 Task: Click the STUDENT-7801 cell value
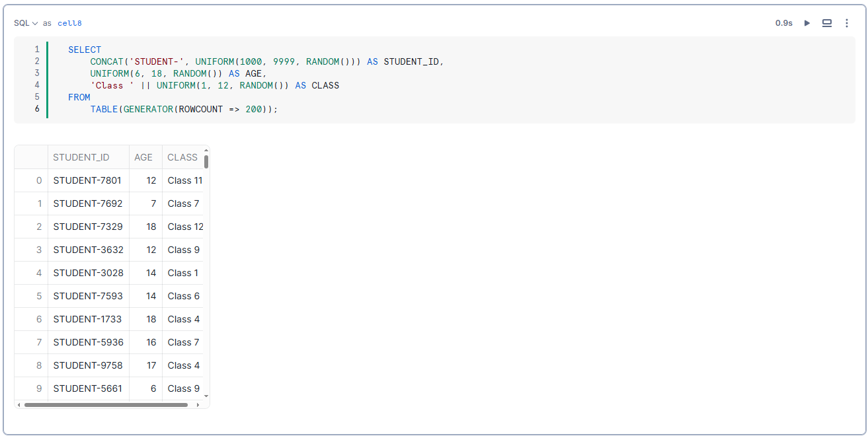pyautogui.click(x=88, y=180)
